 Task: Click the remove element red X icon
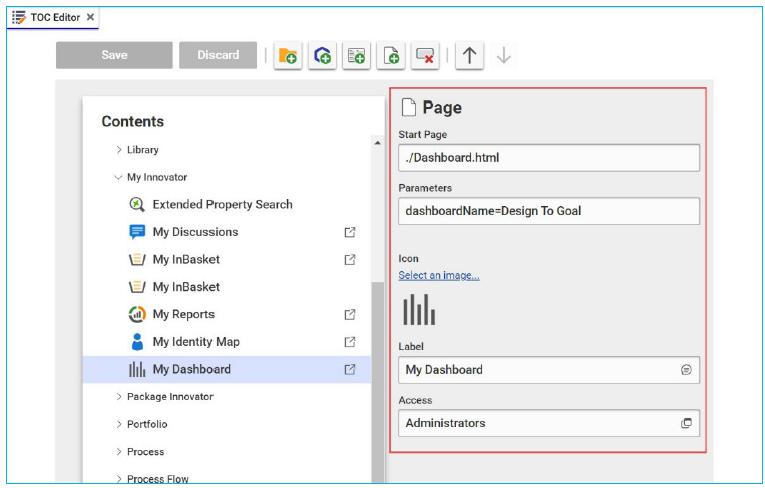click(425, 56)
